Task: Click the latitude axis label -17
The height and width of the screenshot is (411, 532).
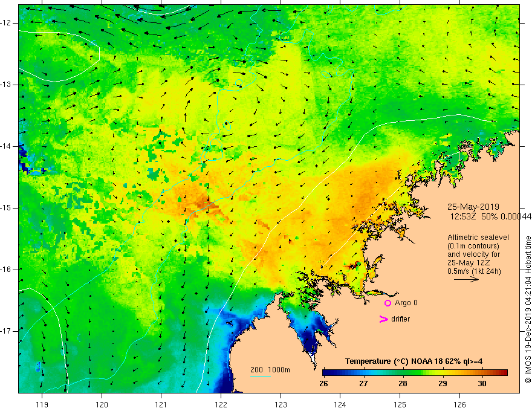Action: pos(7,331)
